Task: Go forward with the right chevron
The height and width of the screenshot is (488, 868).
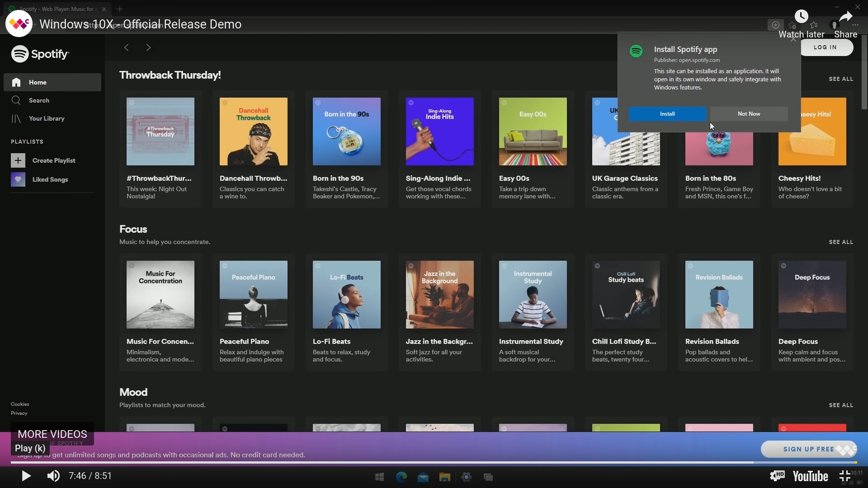Action: coord(148,47)
